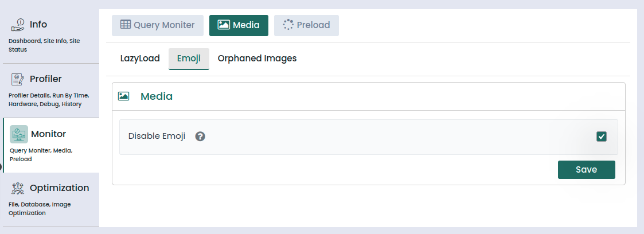The width and height of the screenshot is (644, 234).
Task: Click the spinner icon on Preload
Action: click(288, 25)
